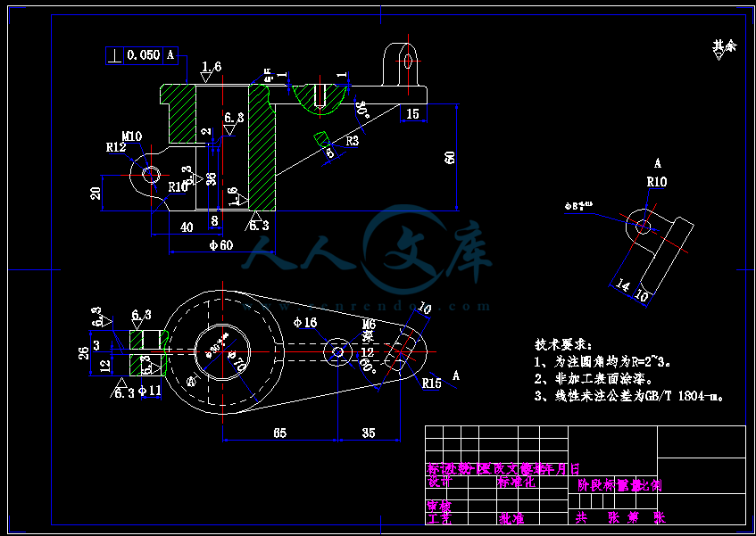This screenshot has height=536, width=756.
Task: Select the 技术要求 heading
Action: [562, 345]
